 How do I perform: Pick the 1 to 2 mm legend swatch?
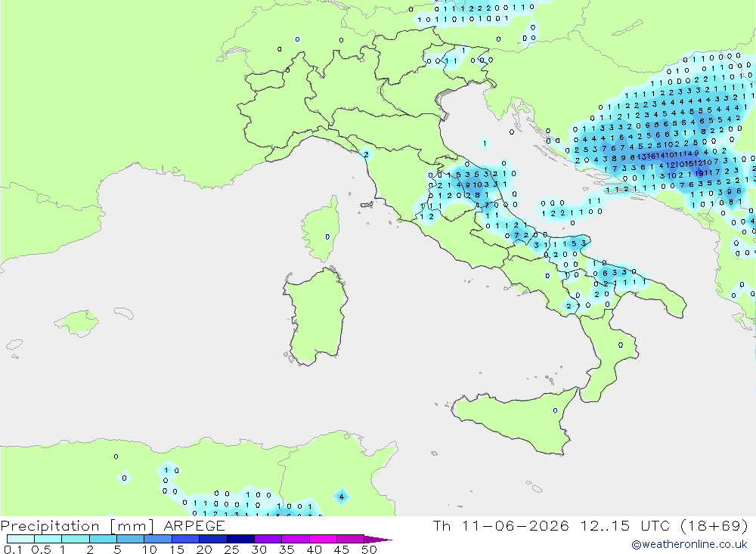click(76, 539)
